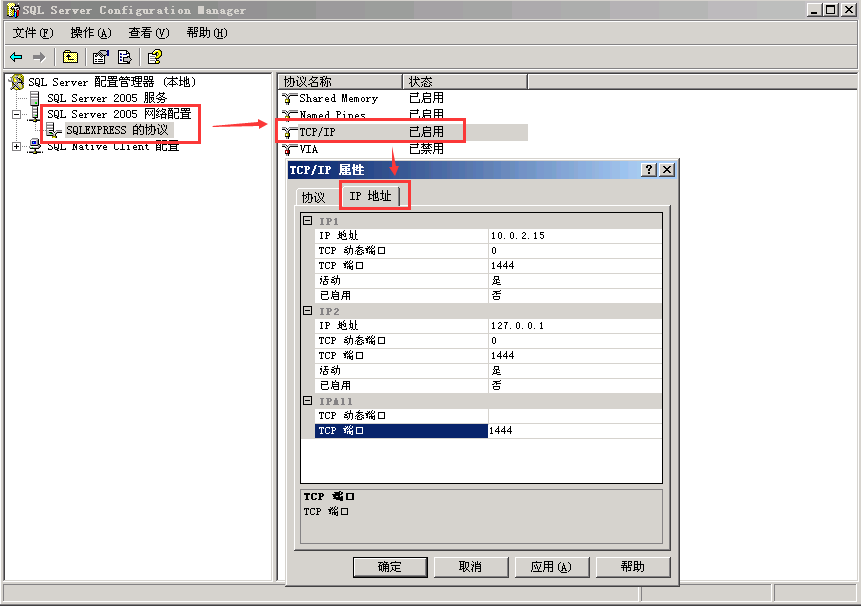Viewport: 861px width, 606px height.
Task: Open the 操作(A) menu
Action: [91, 33]
